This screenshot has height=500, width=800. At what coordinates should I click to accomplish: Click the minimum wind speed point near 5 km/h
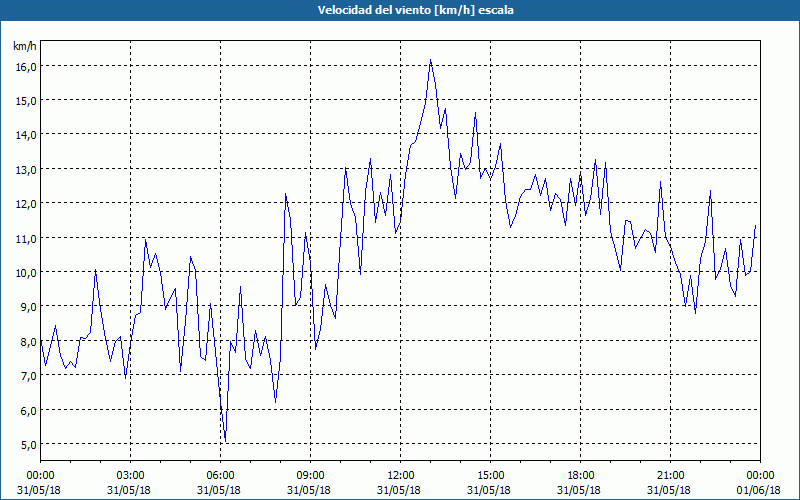tap(226, 441)
